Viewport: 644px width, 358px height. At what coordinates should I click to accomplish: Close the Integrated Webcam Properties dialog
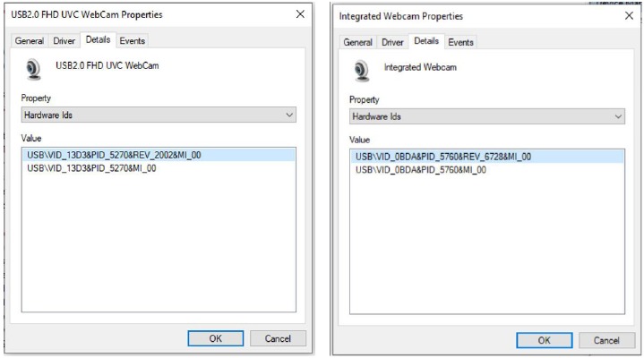[x=629, y=16]
